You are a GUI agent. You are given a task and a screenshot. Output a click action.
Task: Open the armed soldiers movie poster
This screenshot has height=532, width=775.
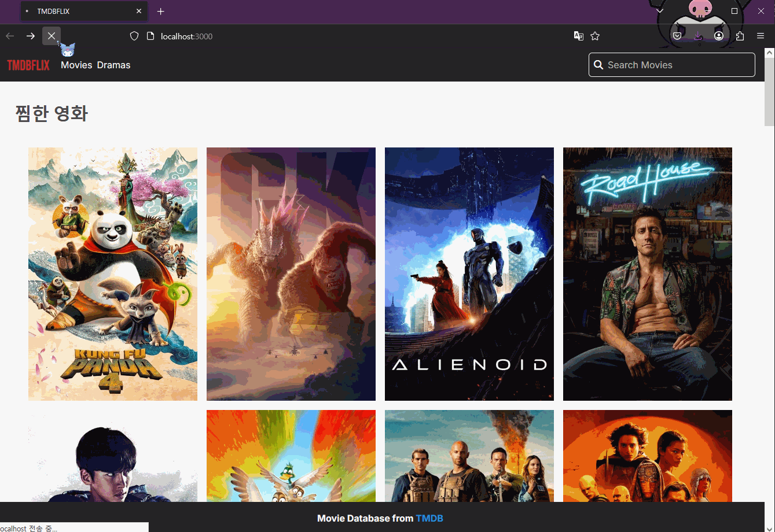(469, 456)
